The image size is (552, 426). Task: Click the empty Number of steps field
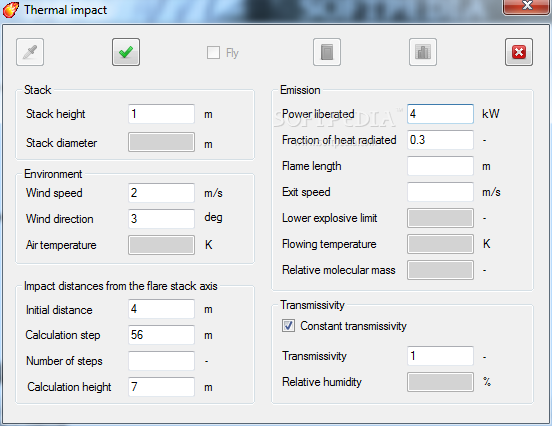[x=162, y=361]
